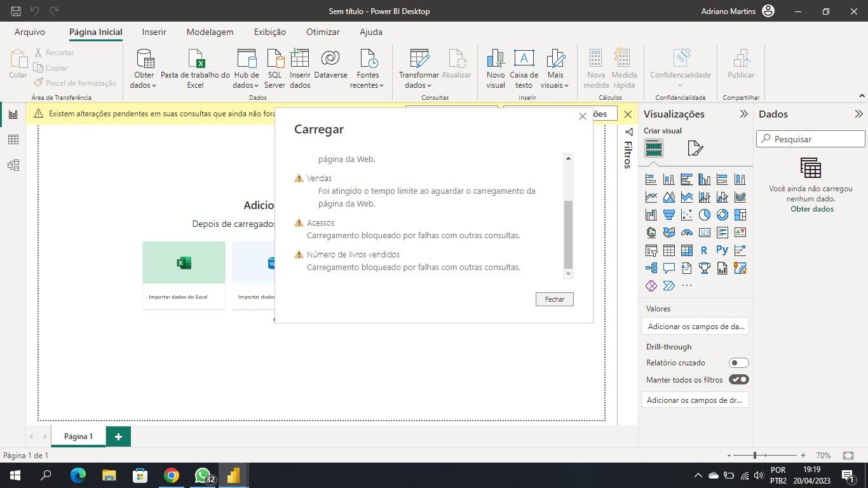
Task: Click the Pesquisar search field
Action: tap(811, 139)
